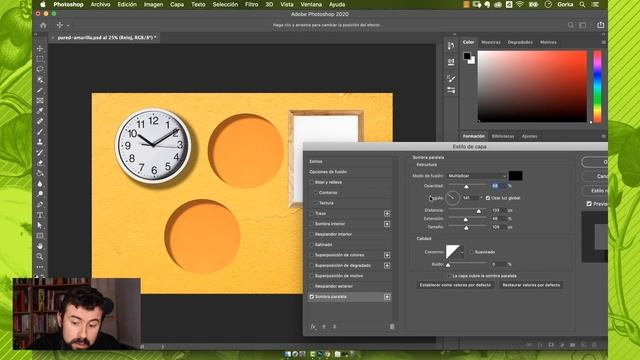
Task: Enable Satinado effect checkbox
Action: tap(311, 245)
